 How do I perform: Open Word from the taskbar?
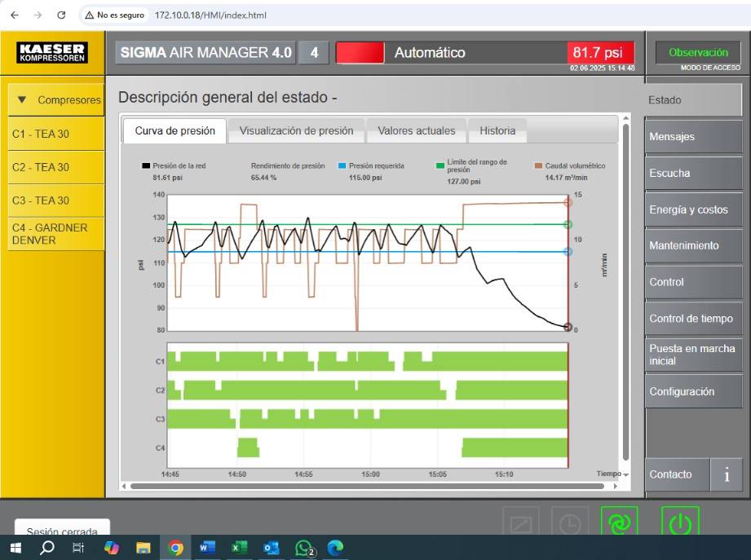point(207,548)
